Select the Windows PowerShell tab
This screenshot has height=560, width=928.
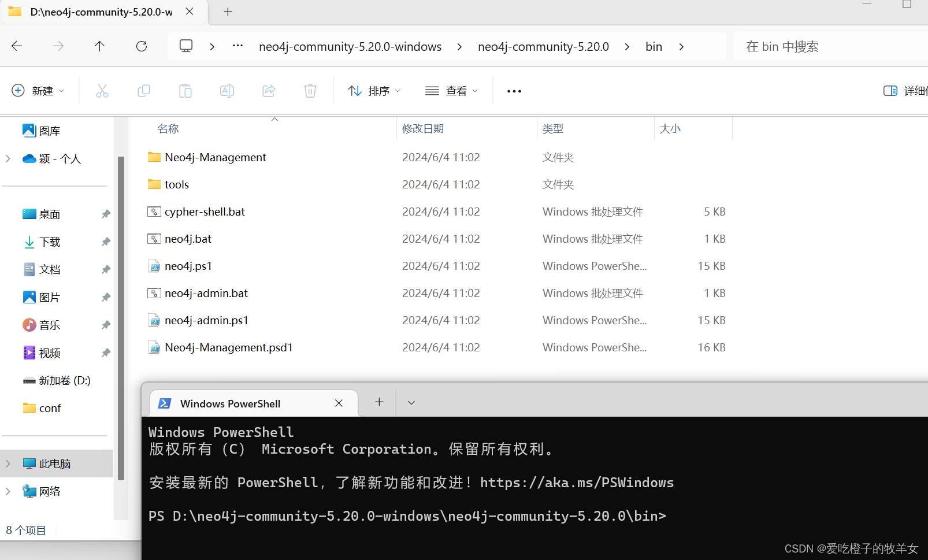click(254, 403)
